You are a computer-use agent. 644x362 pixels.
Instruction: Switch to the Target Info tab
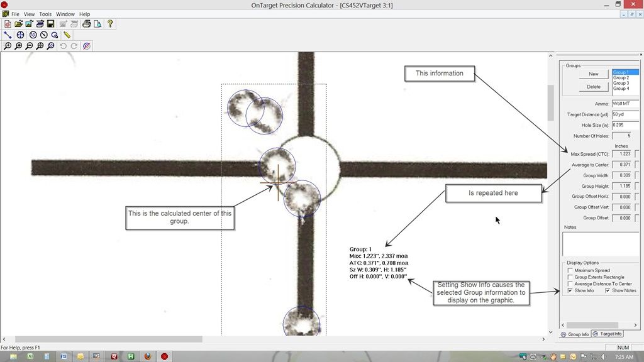(x=608, y=334)
